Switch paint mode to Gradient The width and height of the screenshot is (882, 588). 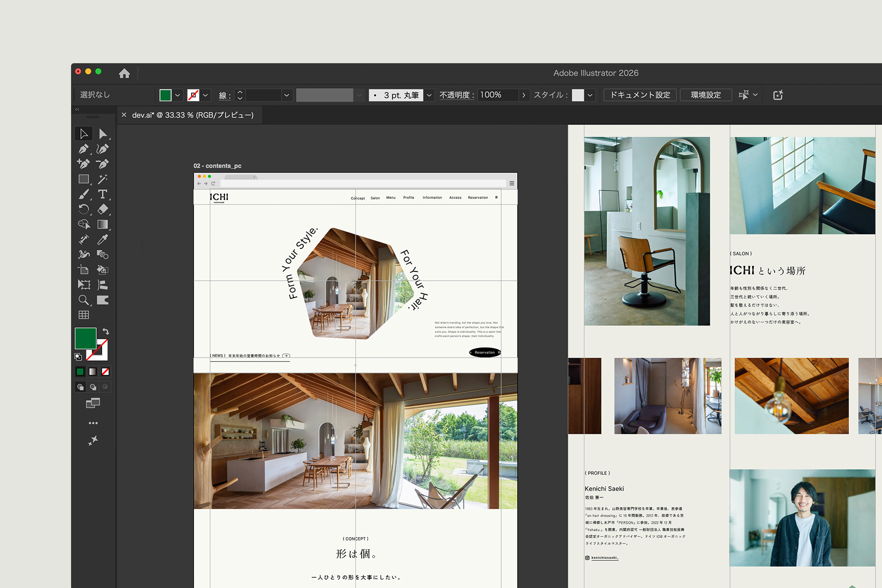[93, 372]
